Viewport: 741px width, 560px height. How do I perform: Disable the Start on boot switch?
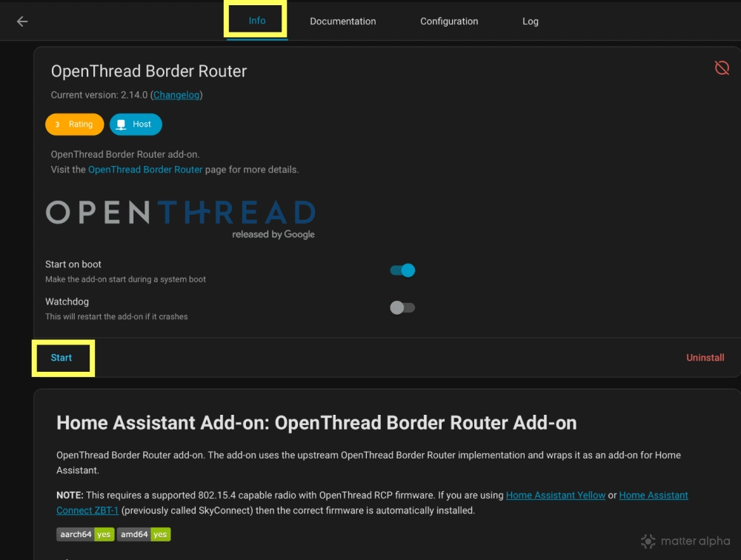click(x=402, y=270)
